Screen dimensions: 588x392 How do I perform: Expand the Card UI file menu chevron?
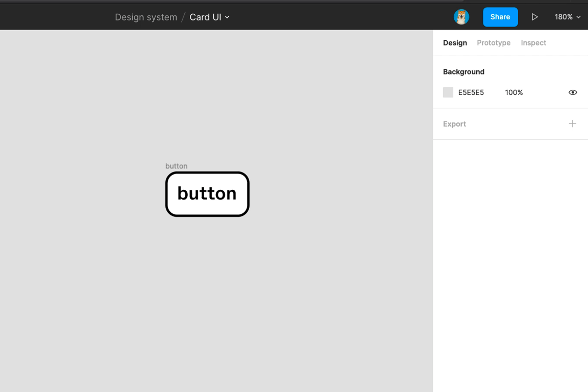(x=228, y=17)
